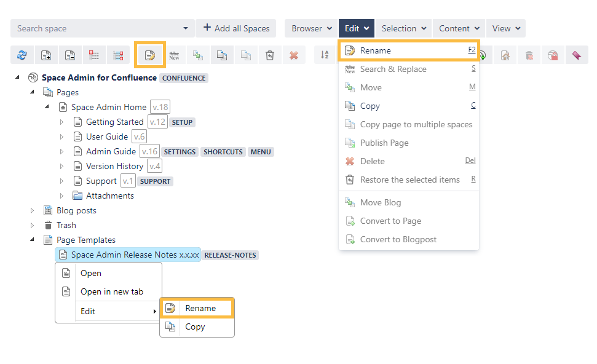Screen dimensions: 597x364
Task: Click the pink label tag toolbar icon
Action: click(576, 55)
